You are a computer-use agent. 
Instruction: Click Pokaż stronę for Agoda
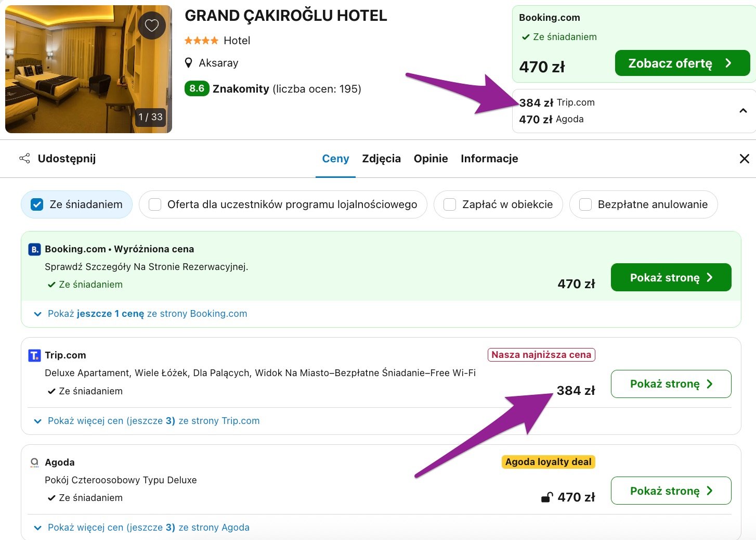coord(671,491)
